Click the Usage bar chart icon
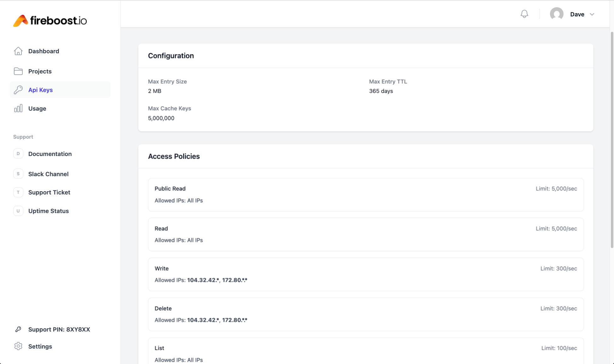The height and width of the screenshot is (364, 614). pyautogui.click(x=18, y=108)
